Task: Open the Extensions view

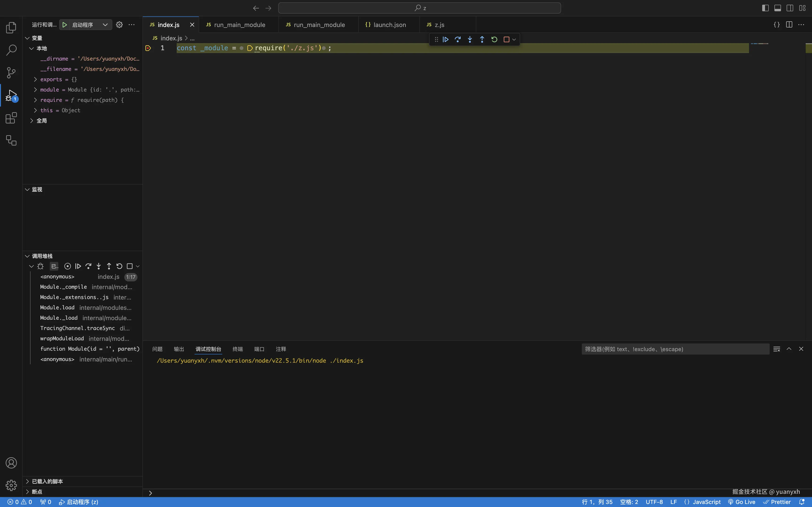Action: (11, 118)
